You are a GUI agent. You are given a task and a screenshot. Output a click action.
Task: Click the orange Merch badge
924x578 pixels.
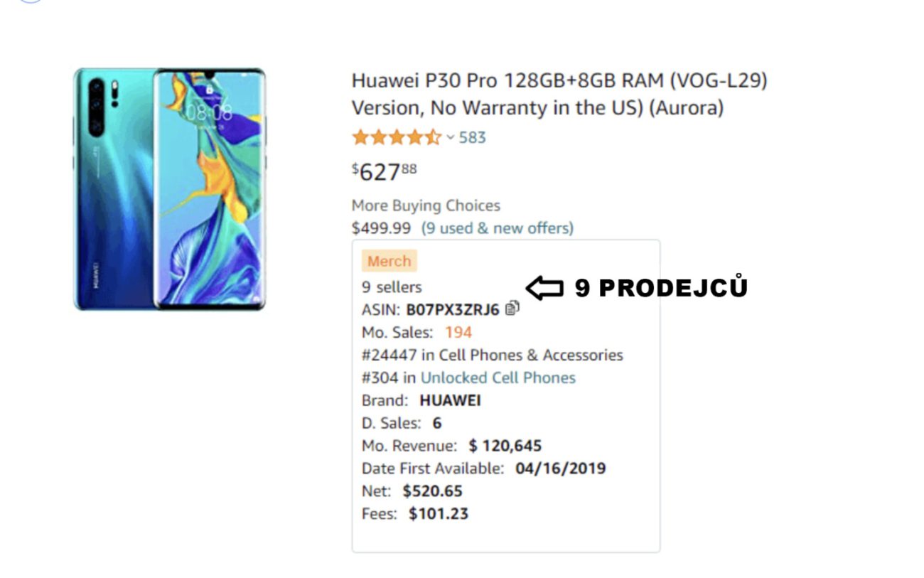coord(389,261)
